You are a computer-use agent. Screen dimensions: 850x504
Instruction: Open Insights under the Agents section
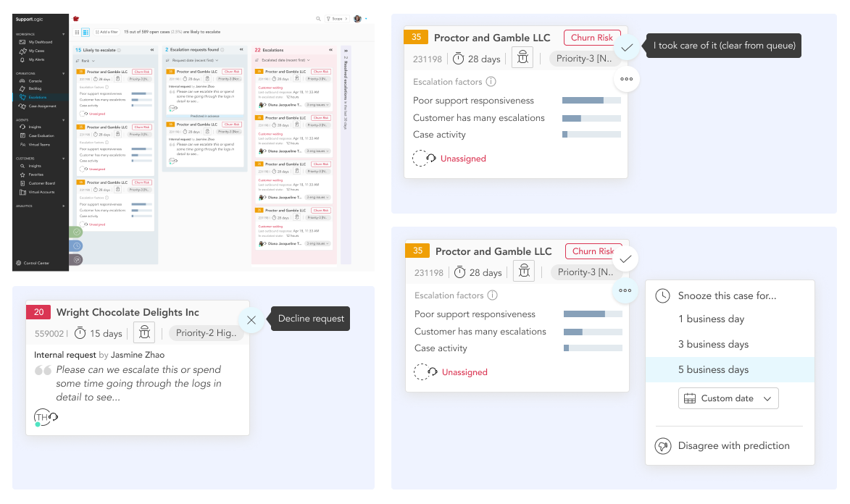click(x=31, y=127)
